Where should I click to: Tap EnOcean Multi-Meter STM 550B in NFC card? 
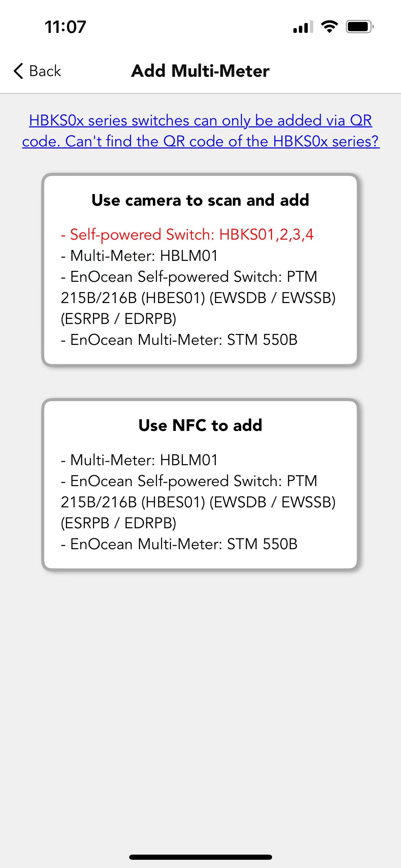tap(179, 544)
